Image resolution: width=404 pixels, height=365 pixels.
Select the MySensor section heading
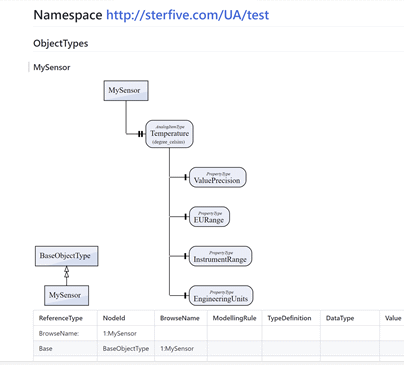tap(52, 67)
